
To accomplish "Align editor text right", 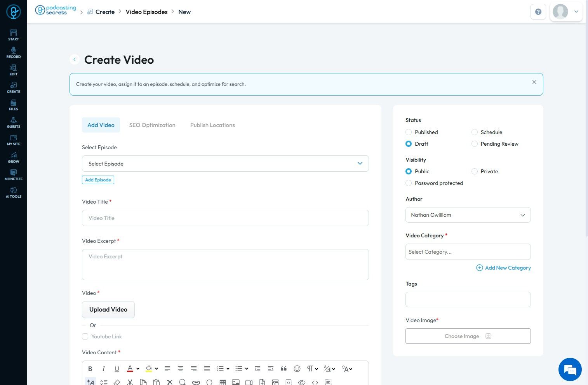I will tap(194, 369).
